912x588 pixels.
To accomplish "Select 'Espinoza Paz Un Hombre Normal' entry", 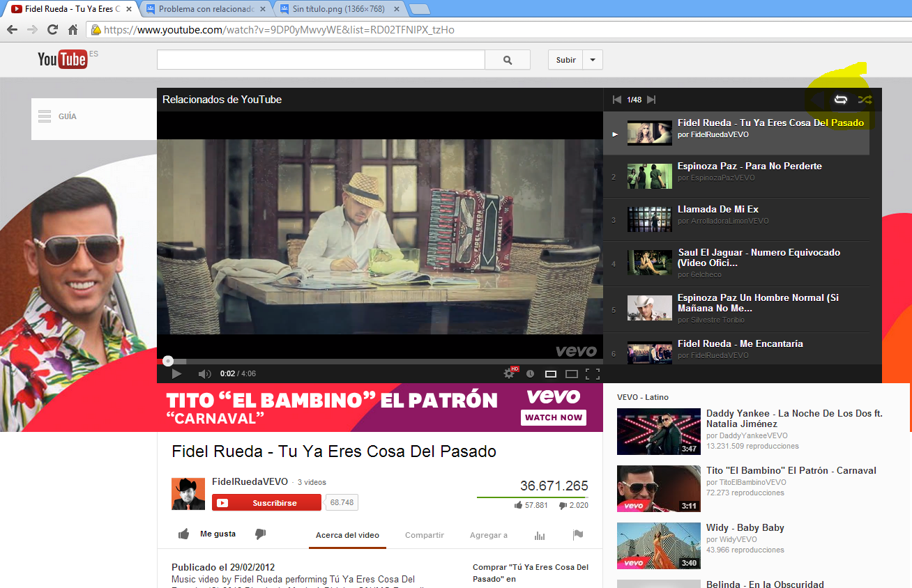I will 736,309.
